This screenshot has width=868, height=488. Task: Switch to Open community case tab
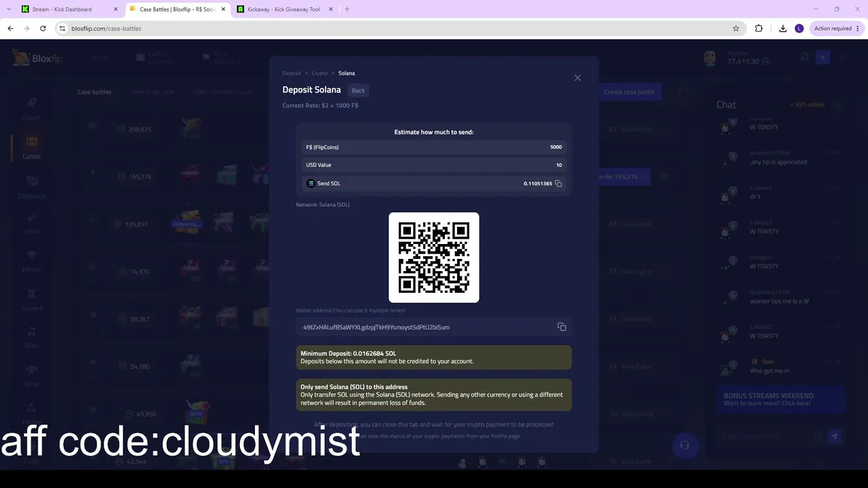pyautogui.click(x=222, y=92)
